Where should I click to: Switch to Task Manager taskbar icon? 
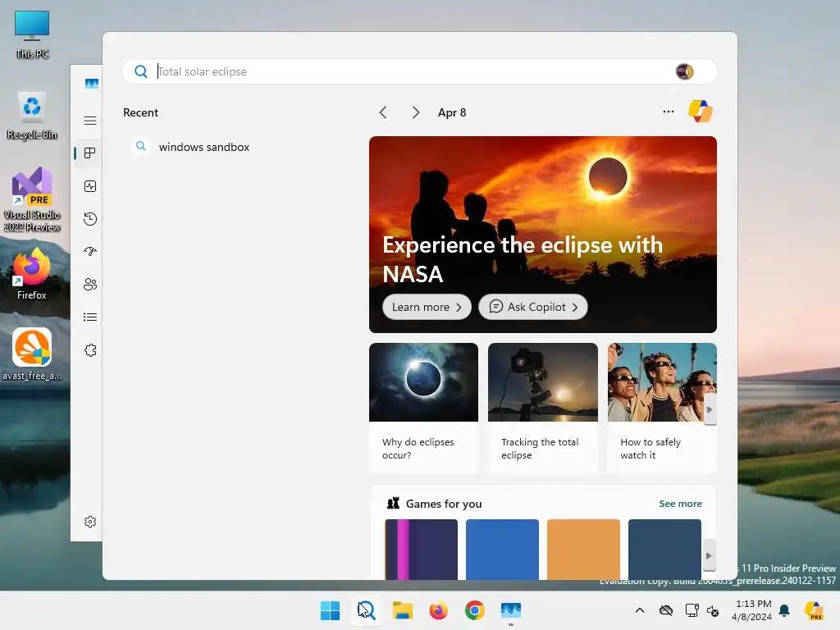[x=510, y=610]
